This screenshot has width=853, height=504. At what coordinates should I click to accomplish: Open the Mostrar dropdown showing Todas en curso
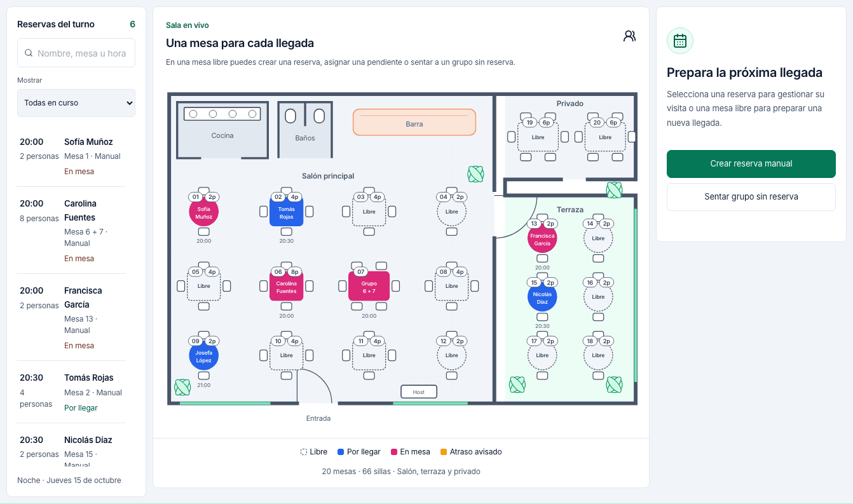76,103
